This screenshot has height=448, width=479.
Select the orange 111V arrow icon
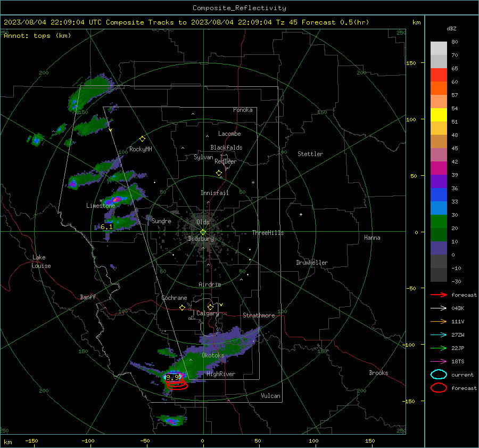click(x=439, y=321)
